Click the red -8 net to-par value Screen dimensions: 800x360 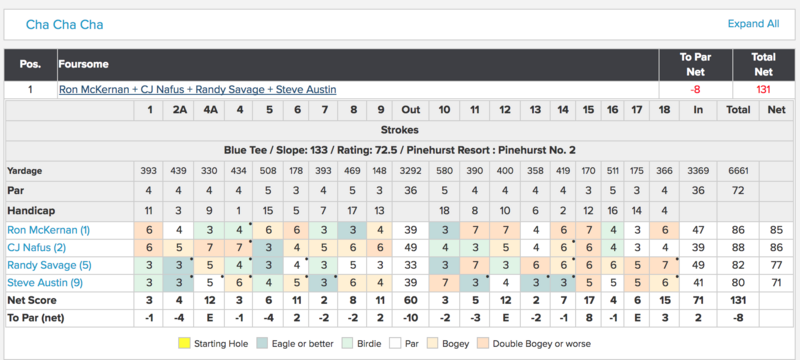[x=695, y=90]
